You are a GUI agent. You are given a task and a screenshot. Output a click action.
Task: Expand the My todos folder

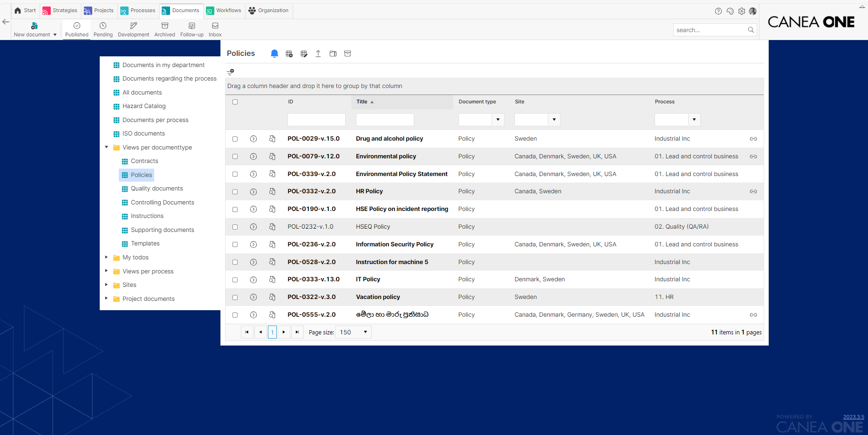click(x=106, y=257)
